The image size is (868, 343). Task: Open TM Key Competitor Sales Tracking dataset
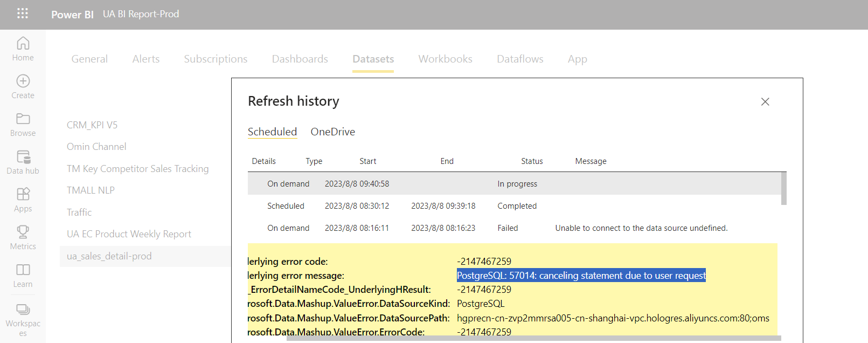pos(137,169)
